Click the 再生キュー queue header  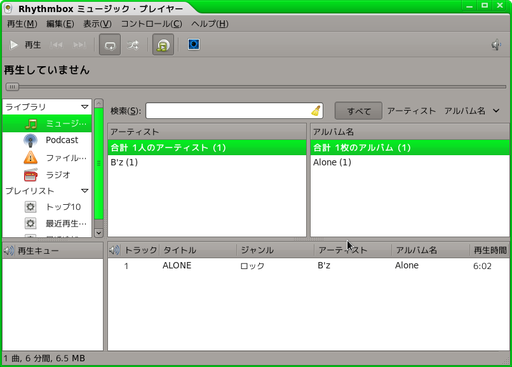(53, 250)
